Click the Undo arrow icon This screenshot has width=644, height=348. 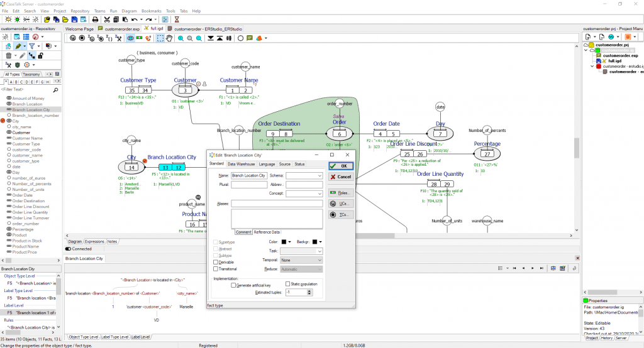pos(135,19)
